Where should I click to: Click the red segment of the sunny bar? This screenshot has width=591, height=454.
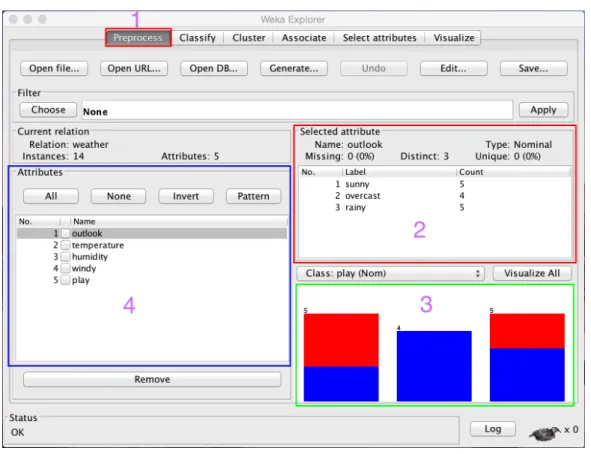pos(341,340)
